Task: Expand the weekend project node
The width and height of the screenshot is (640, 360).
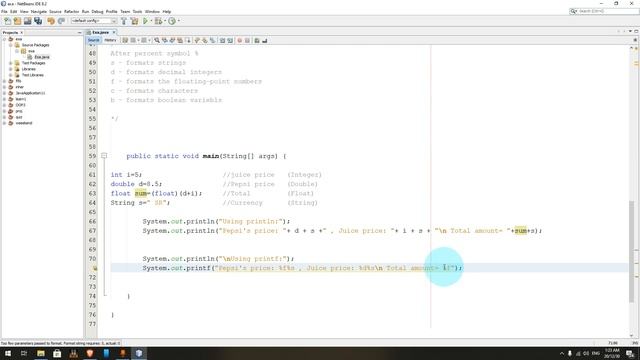Action: pos(4,123)
